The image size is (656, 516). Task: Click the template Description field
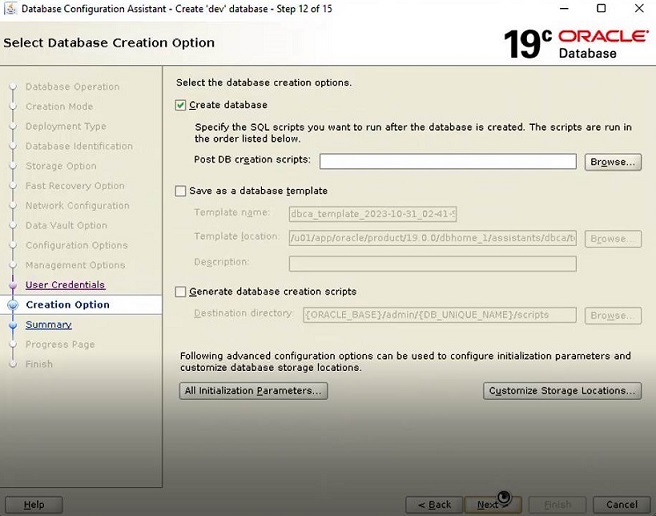click(433, 264)
